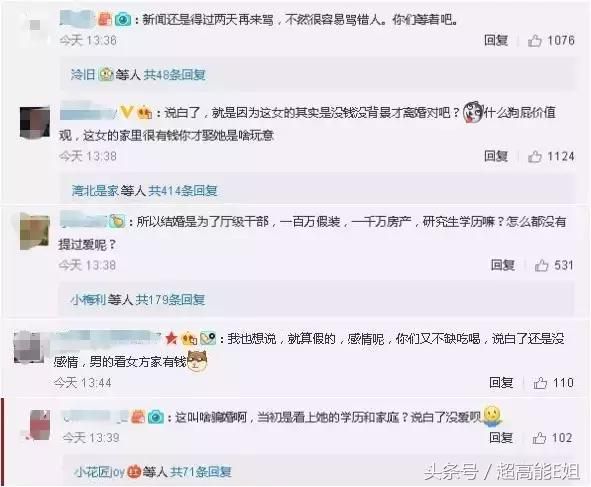Like the comment with 102 likes
Viewport: 591px width, 487px height.
(x=539, y=438)
